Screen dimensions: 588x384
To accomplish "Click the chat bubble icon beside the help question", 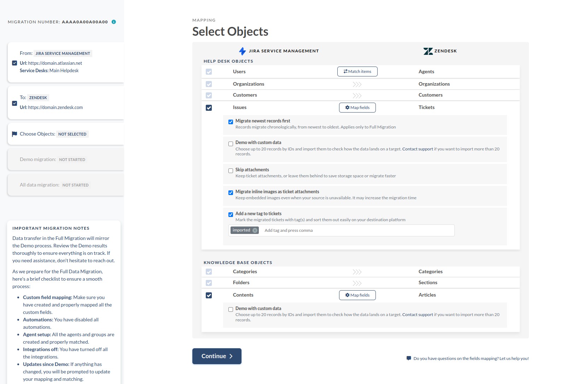I will [x=409, y=358].
